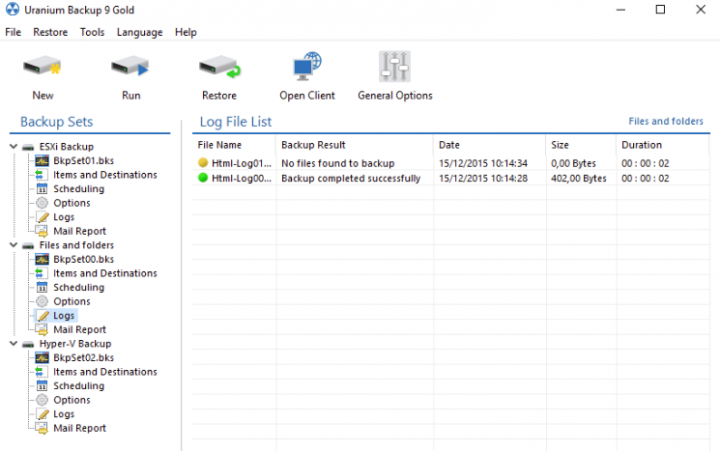Click 'Backup completed successfully' result

click(351, 178)
